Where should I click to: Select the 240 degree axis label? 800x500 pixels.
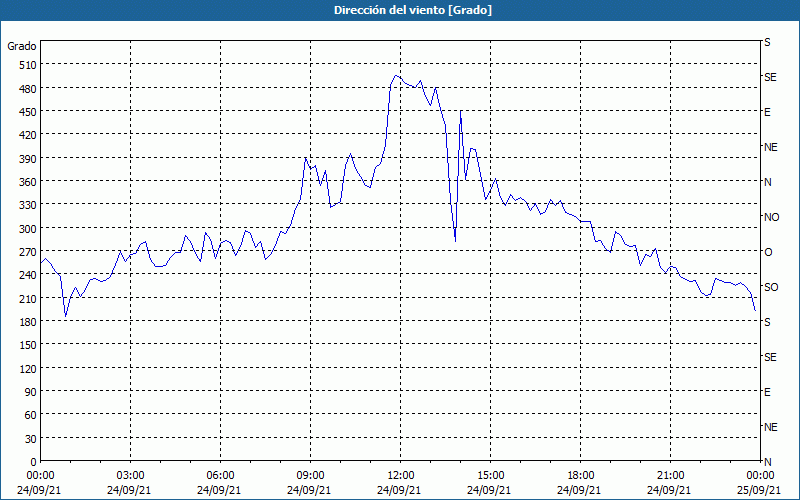point(28,275)
